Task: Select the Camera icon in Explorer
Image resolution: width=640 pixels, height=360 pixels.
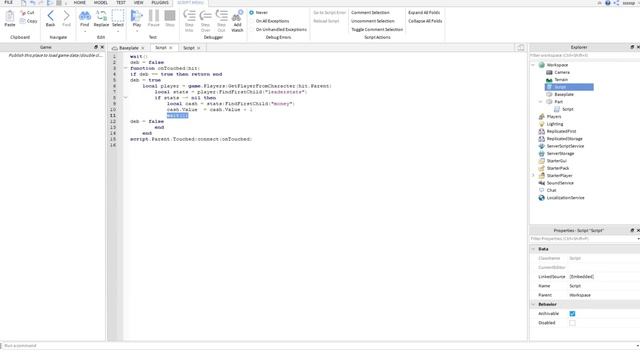Action: click(x=549, y=72)
